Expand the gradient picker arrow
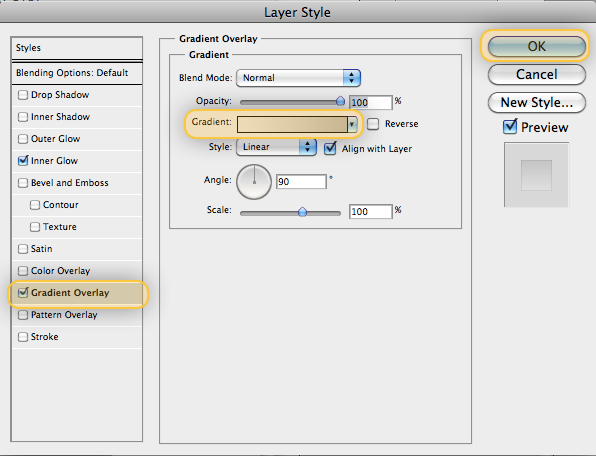Image resolution: width=596 pixels, height=456 pixels. click(x=352, y=124)
